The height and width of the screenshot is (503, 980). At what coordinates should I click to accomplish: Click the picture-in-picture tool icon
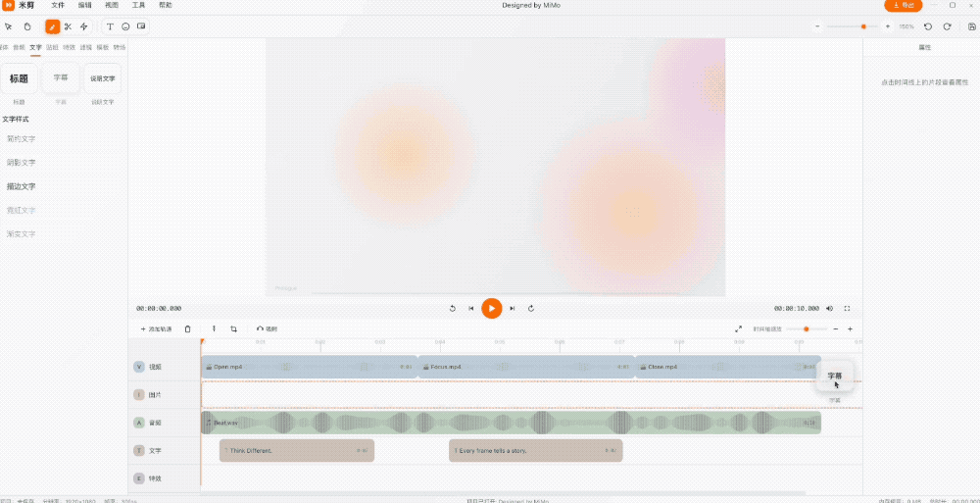[141, 26]
